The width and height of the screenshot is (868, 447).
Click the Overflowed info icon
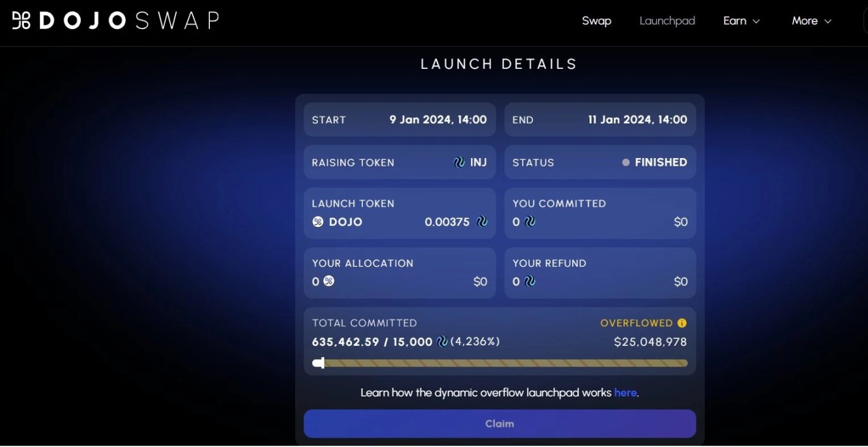pyautogui.click(x=682, y=323)
